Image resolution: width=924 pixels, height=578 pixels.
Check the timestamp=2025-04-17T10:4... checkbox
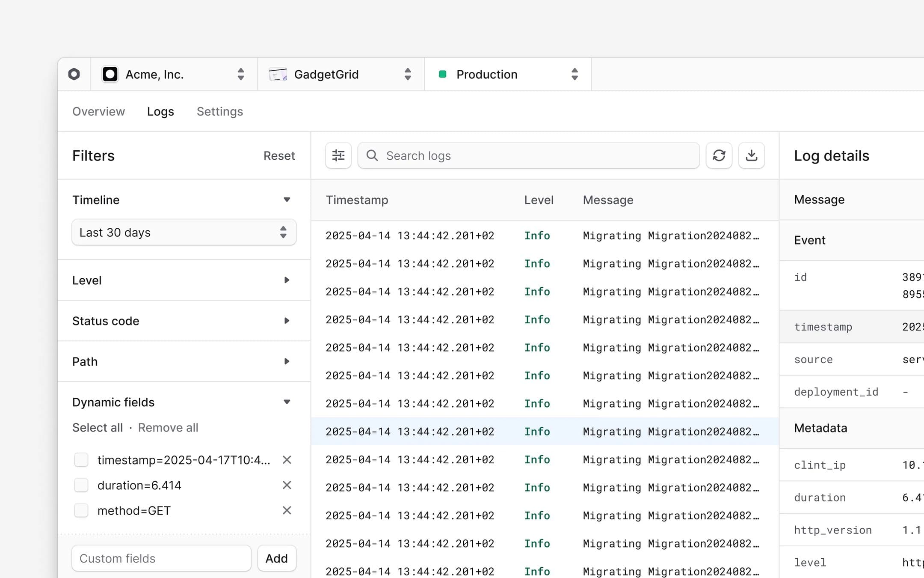(81, 460)
